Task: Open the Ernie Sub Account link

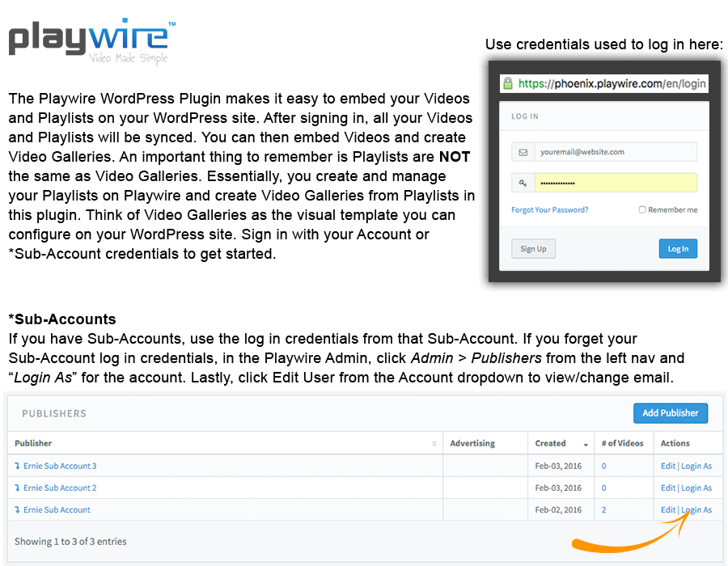Action: [x=57, y=509]
